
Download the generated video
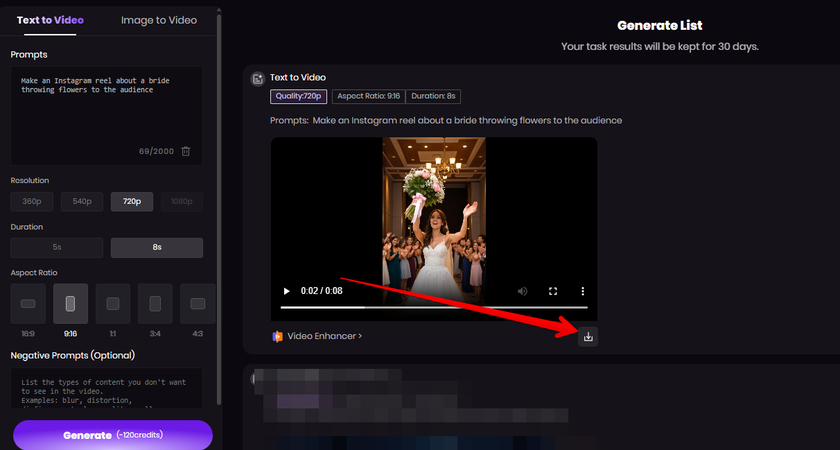588,336
